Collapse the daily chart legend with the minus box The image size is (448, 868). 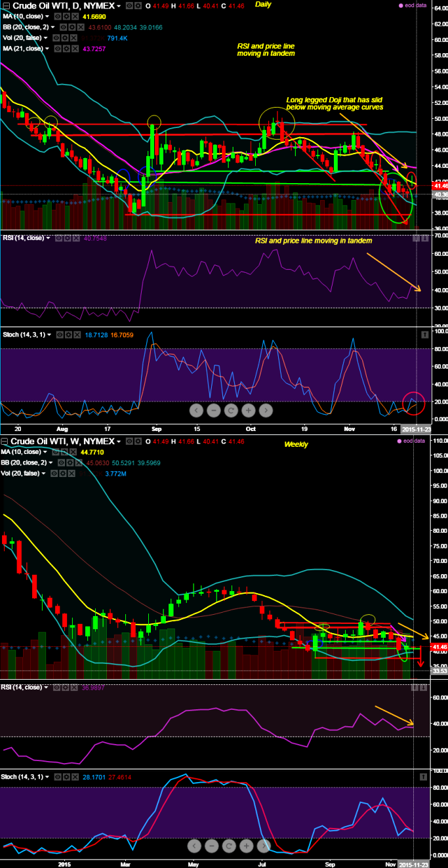6,5
